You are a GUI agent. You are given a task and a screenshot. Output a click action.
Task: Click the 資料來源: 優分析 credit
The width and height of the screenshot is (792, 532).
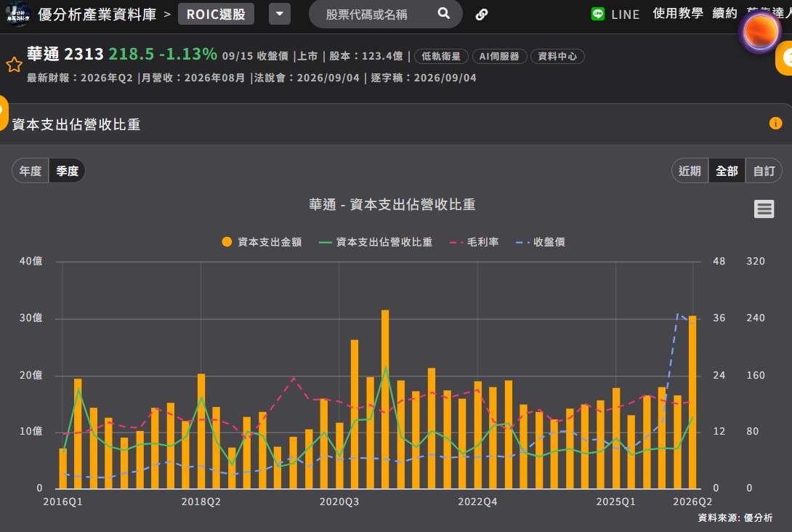735,517
